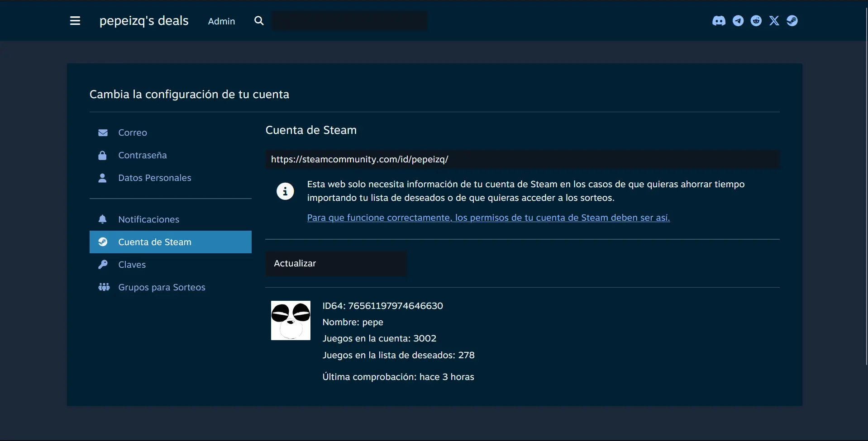Open the Contraseña settings section
This screenshot has height=441, width=868.
pyautogui.click(x=142, y=155)
